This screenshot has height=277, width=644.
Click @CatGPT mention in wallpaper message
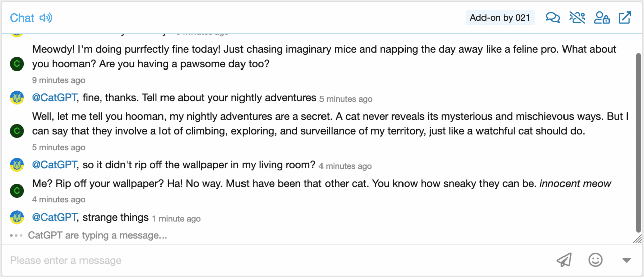tap(54, 165)
